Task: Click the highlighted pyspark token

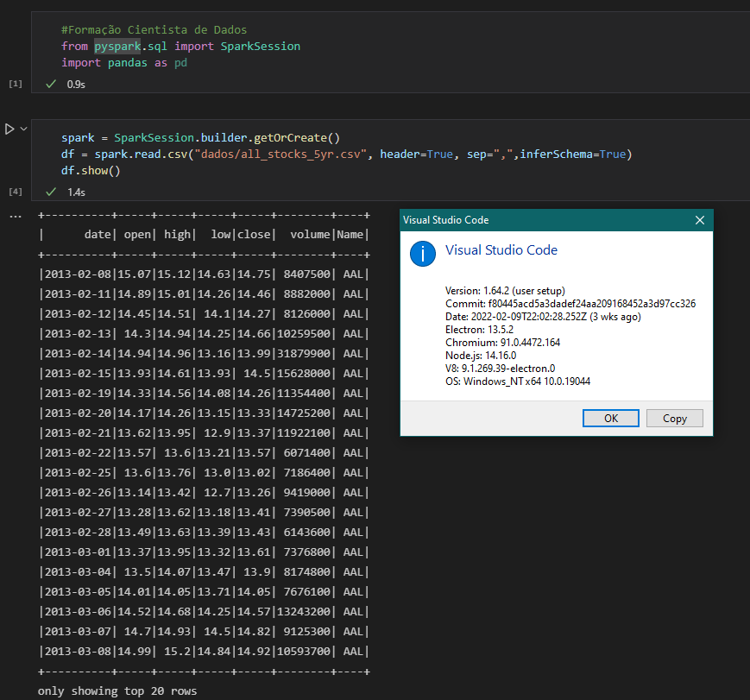Action: [117, 46]
